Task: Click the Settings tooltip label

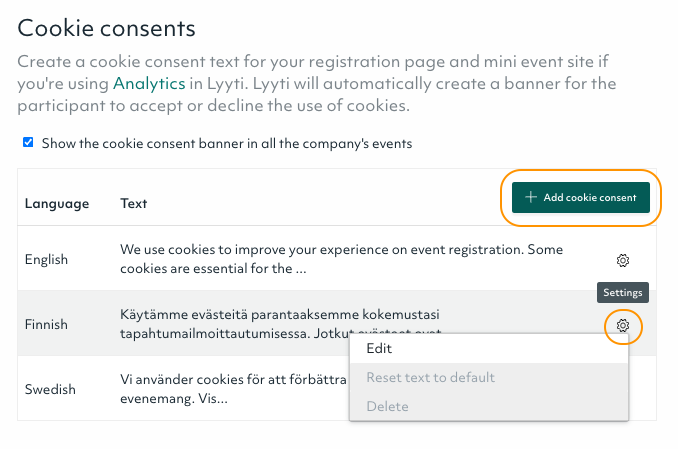Action: (623, 292)
